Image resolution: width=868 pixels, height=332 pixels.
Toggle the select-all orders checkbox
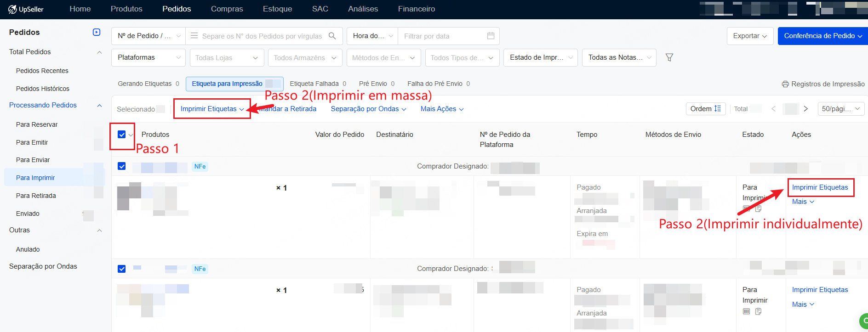[x=121, y=135]
